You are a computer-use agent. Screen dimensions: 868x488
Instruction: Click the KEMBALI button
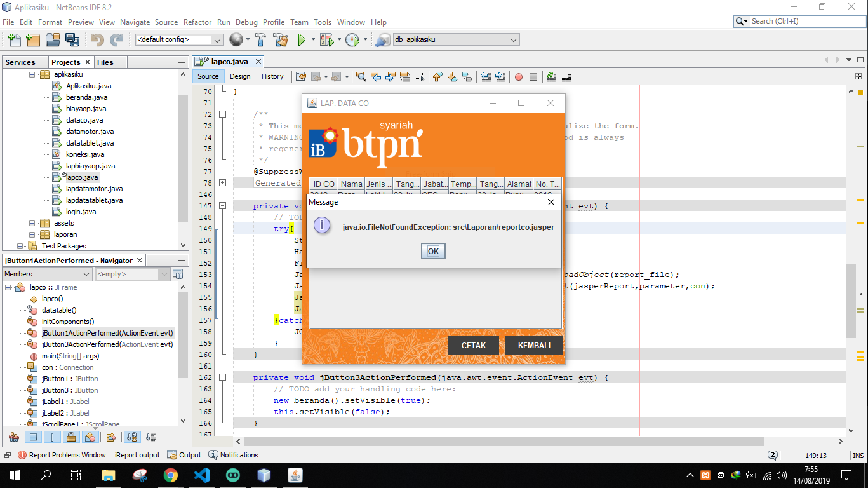point(534,345)
